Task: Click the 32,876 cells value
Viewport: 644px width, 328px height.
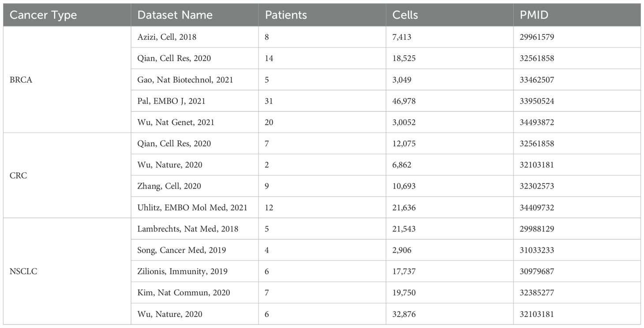Action: click(404, 314)
